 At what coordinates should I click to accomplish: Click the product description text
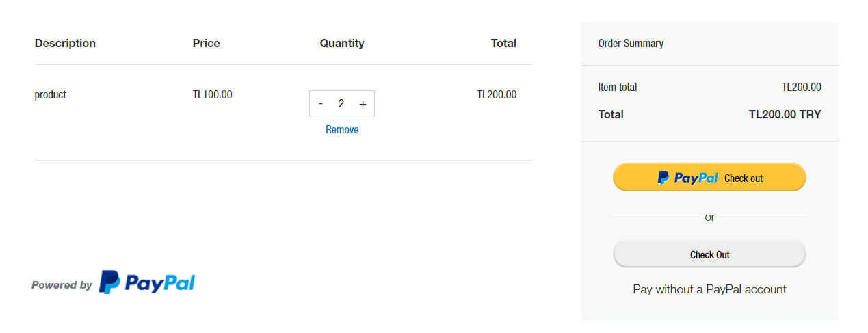pyautogui.click(x=51, y=95)
